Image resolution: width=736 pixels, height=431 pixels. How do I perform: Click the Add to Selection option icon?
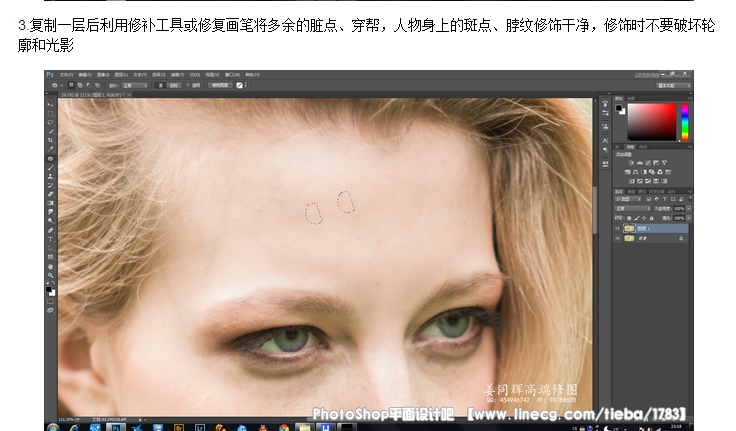[x=80, y=85]
